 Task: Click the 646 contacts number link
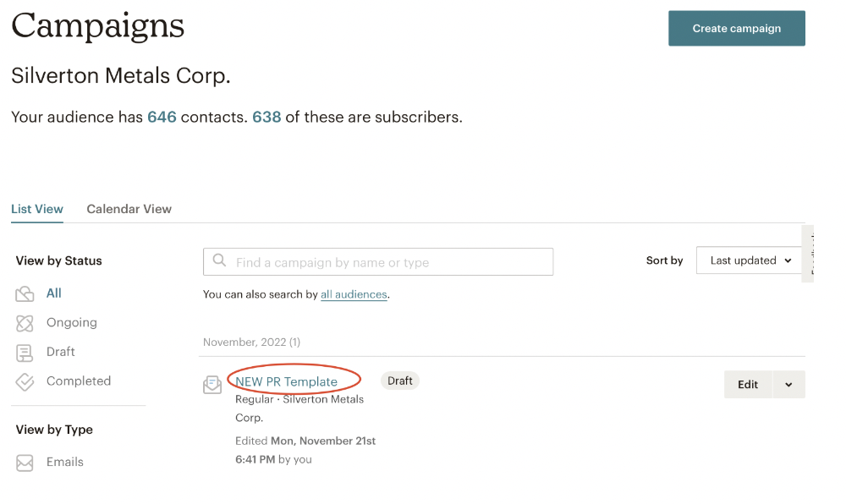click(x=162, y=117)
